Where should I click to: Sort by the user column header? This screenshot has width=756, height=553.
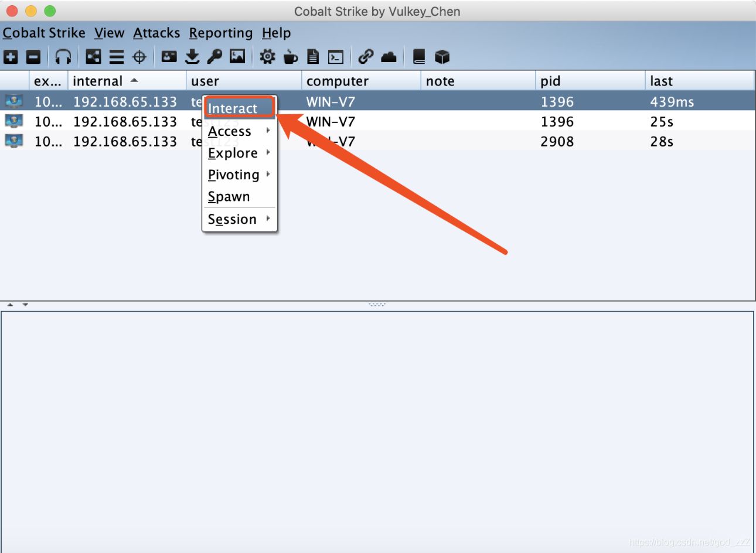click(x=244, y=81)
